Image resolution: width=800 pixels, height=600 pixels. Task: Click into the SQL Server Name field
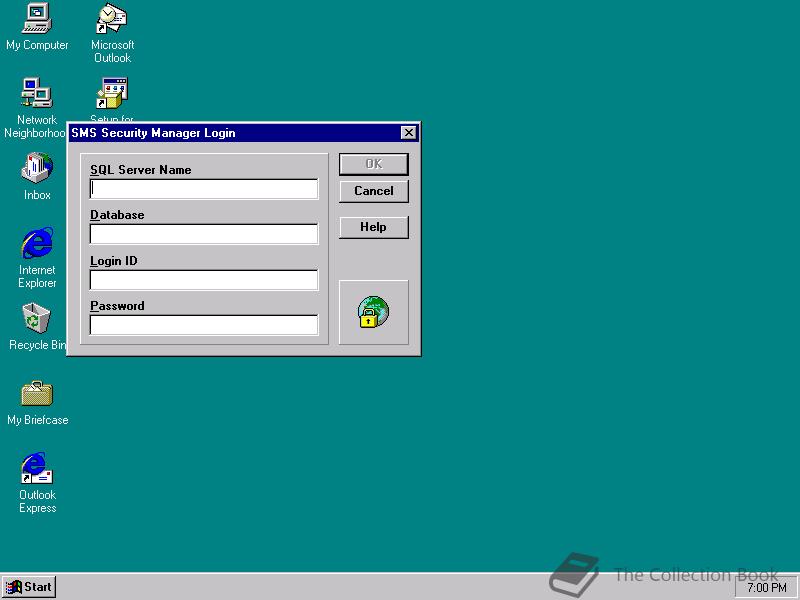coord(204,189)
